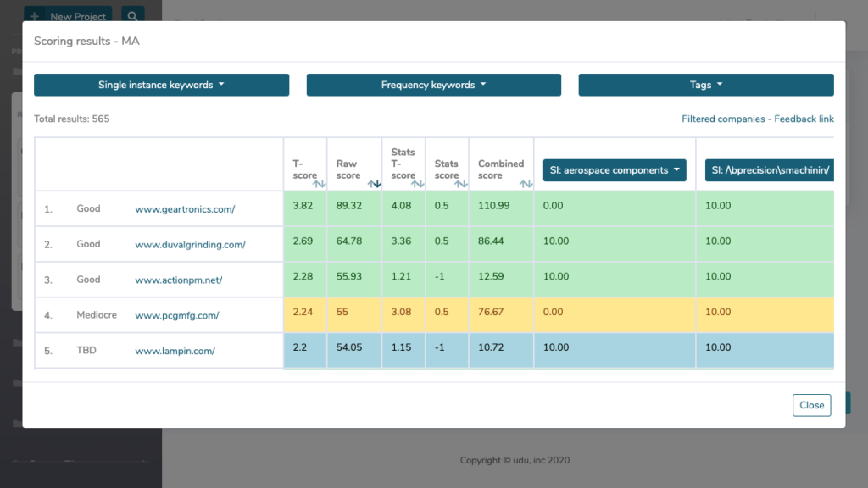Sort by Stats score column arrows
This screenshot has height=488, width=868.
click(x=460, y=184)
